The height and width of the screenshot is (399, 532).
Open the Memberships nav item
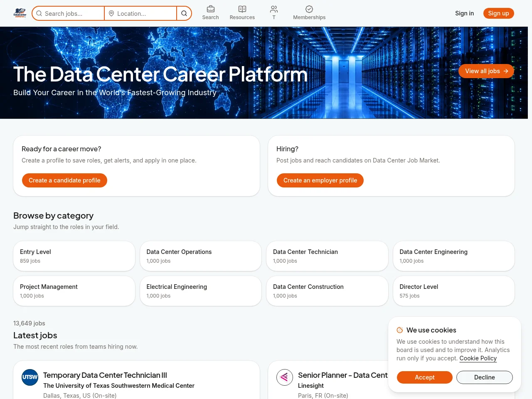coord(309,13)
